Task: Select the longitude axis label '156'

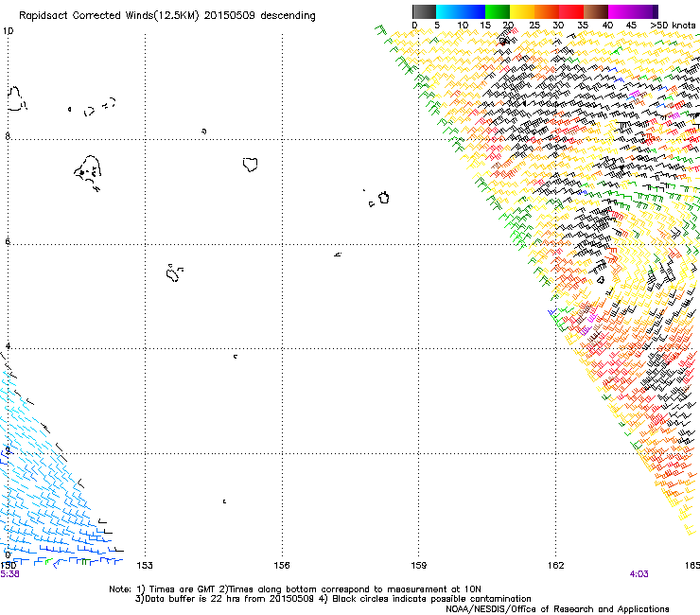Action: click(x=282, y=566)
